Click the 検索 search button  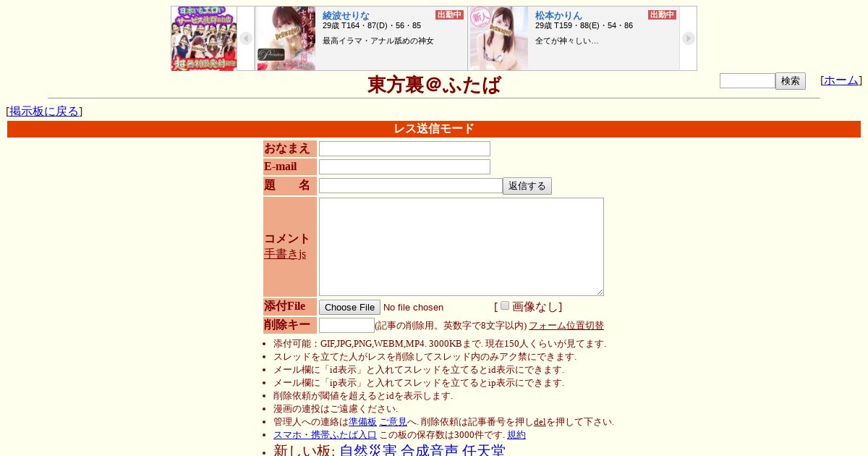[x=791, y=81]
